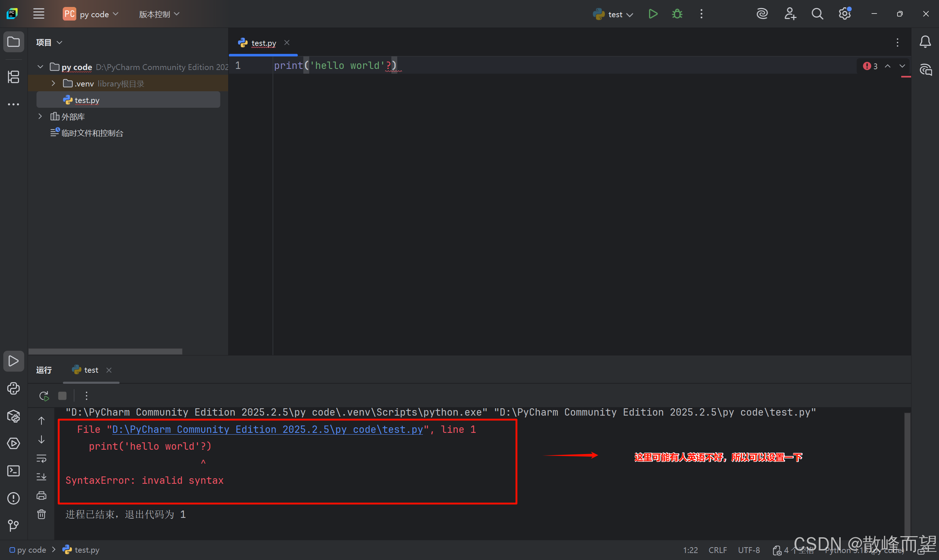Open the Python Console tool window
This screenshot has height=560, width=939.
[x=14, y=389]
